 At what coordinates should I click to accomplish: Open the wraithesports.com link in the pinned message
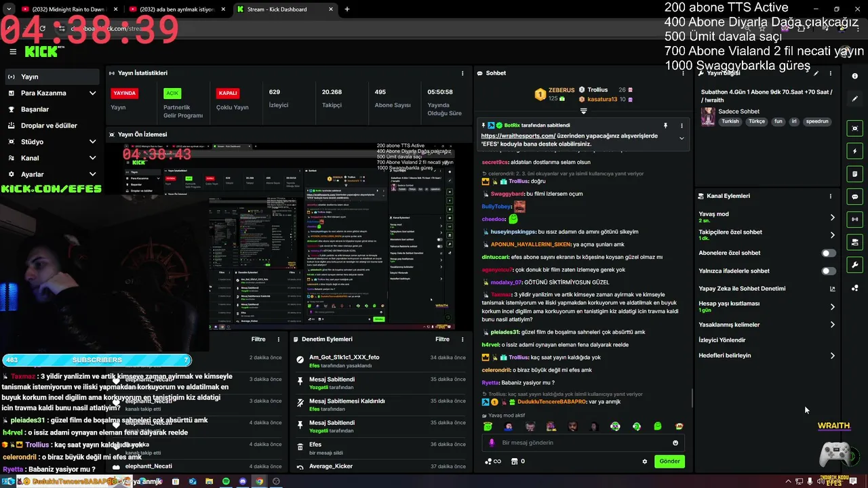point(518,136)
